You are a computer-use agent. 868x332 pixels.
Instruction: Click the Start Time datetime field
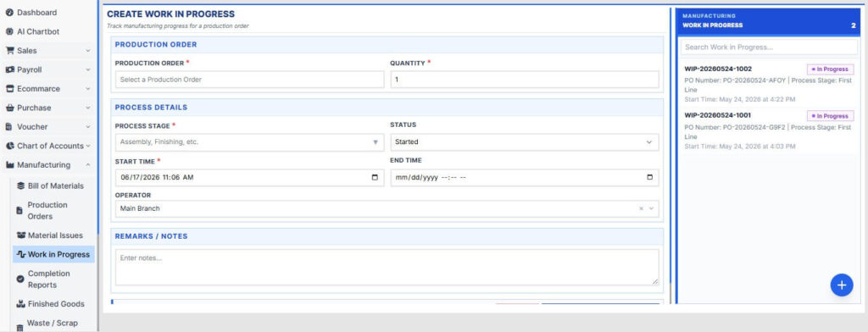tap(249, 178)
